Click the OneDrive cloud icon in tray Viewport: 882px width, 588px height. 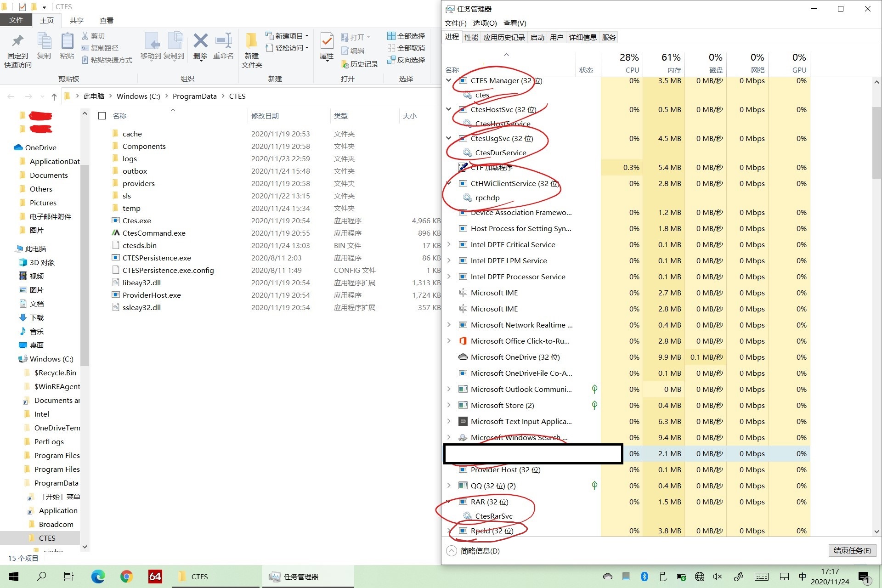click(x=607, y=577)
